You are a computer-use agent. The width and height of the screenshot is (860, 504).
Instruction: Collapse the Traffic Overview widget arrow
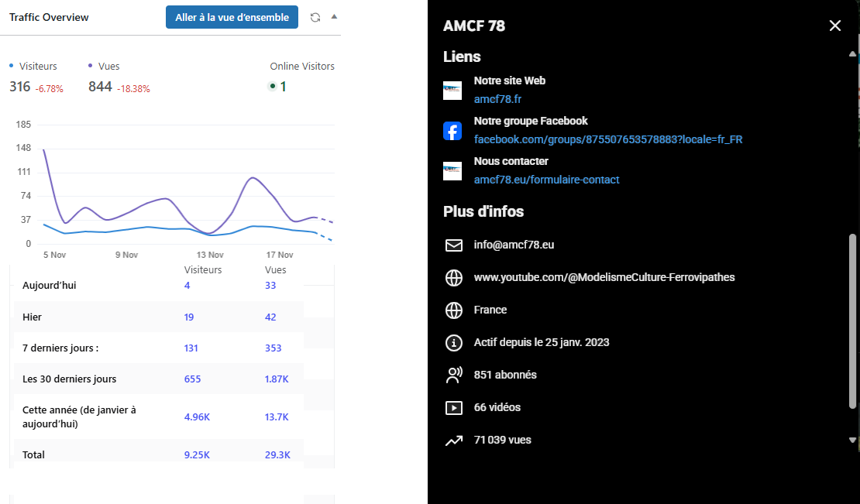(x=334, y=16)
